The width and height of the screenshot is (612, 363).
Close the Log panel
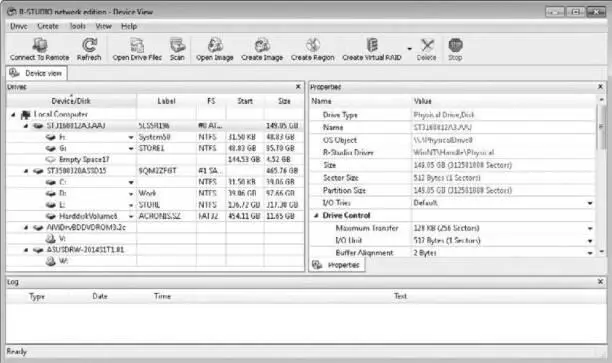(600, 281)
